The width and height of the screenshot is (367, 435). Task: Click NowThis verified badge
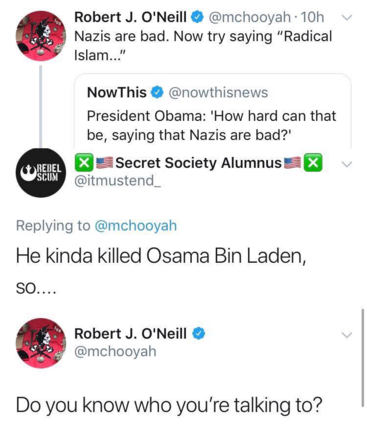pos(157,93)
